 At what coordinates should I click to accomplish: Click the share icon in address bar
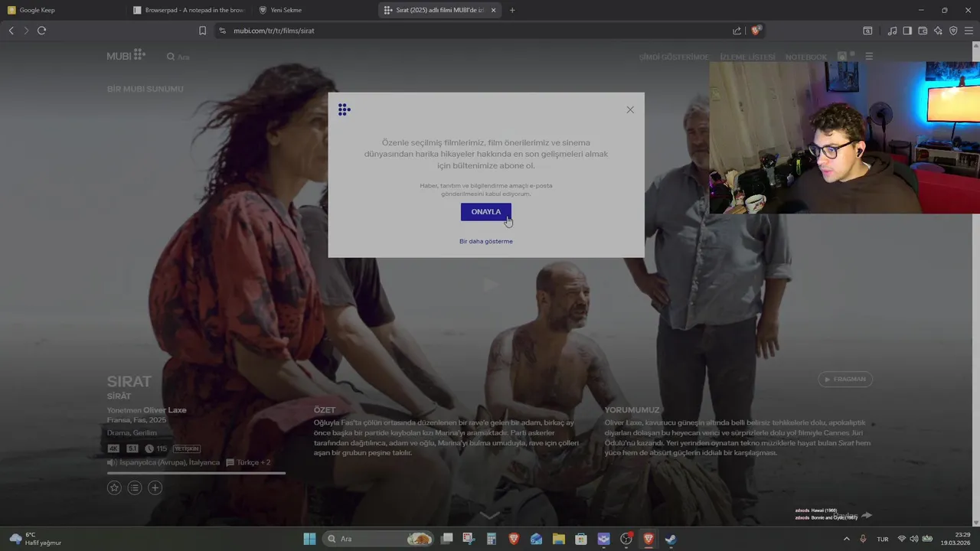[737, 31]
